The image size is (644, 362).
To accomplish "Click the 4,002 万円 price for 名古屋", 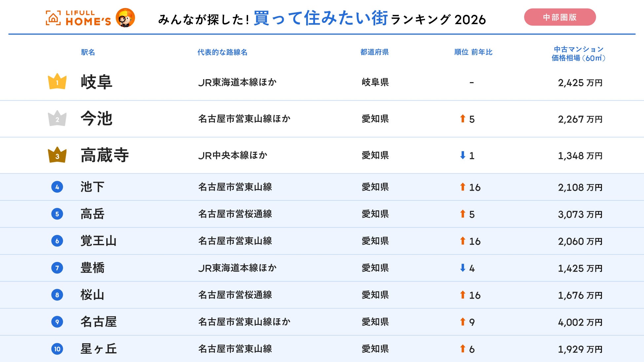I will (x=580, y=322).
